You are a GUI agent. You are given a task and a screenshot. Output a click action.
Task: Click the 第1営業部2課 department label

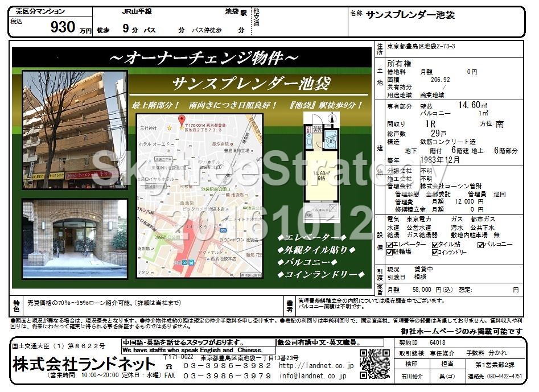(x=495, y=365)
